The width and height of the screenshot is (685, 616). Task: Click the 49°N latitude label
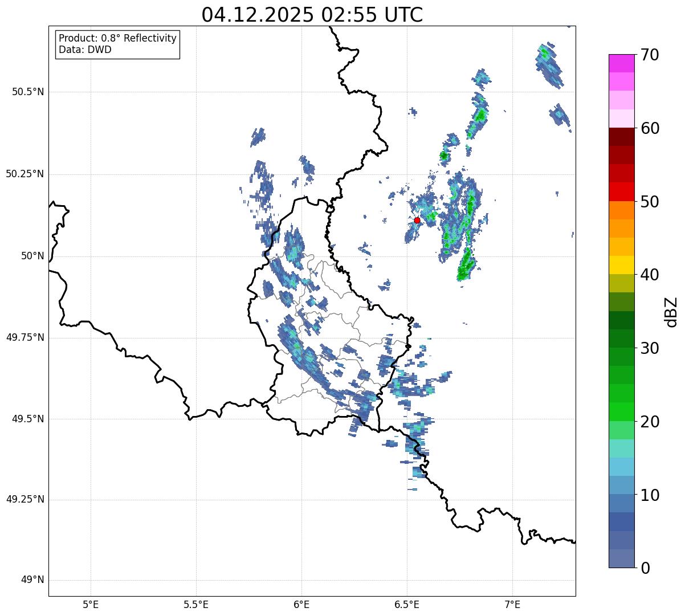(x=32, y=580)
